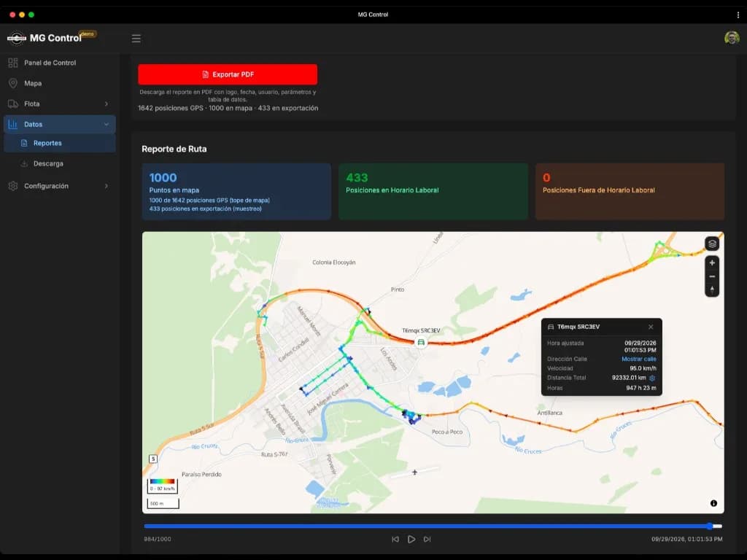Expand the Flota menu chevron
The image size is (747, 560).
107,104
